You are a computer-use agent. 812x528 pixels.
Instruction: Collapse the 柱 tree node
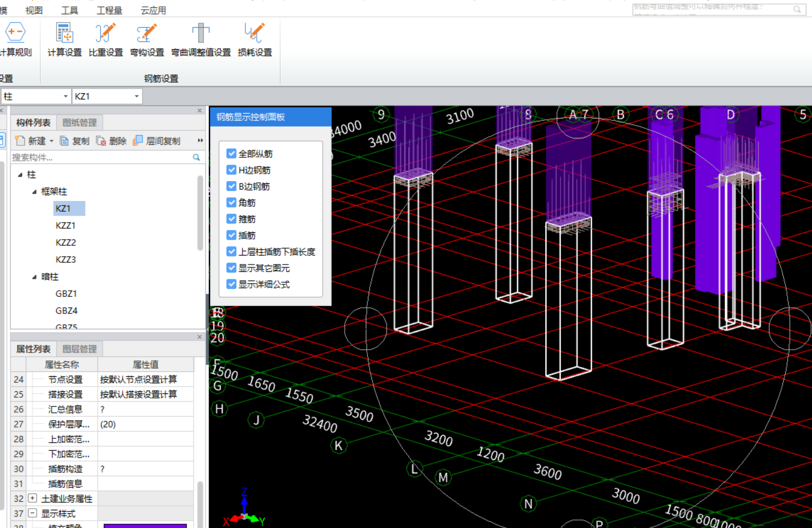pyautogui.click(x=20, y=175)
